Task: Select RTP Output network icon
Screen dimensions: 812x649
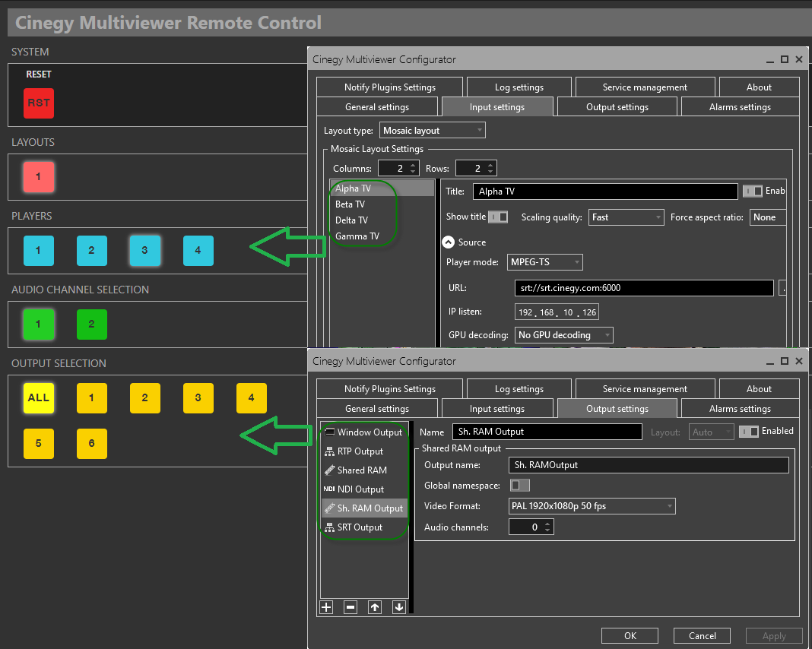Action: pyautogui.click(x=329, y=451)
